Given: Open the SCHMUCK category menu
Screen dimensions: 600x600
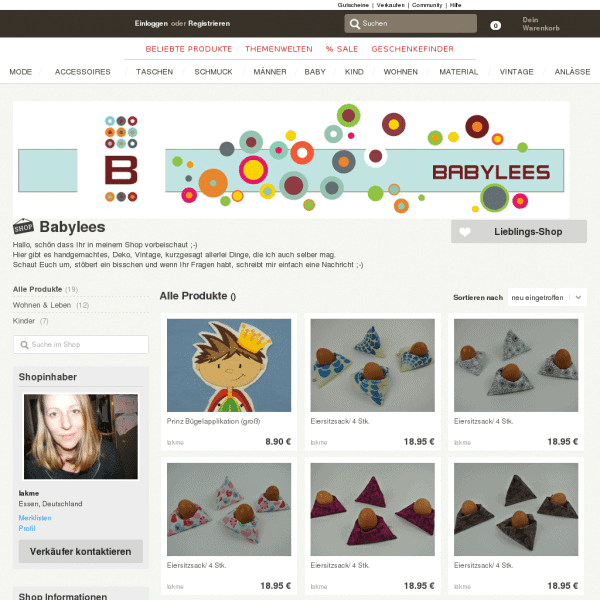Looking at the screenshot, I should (213, 72).
